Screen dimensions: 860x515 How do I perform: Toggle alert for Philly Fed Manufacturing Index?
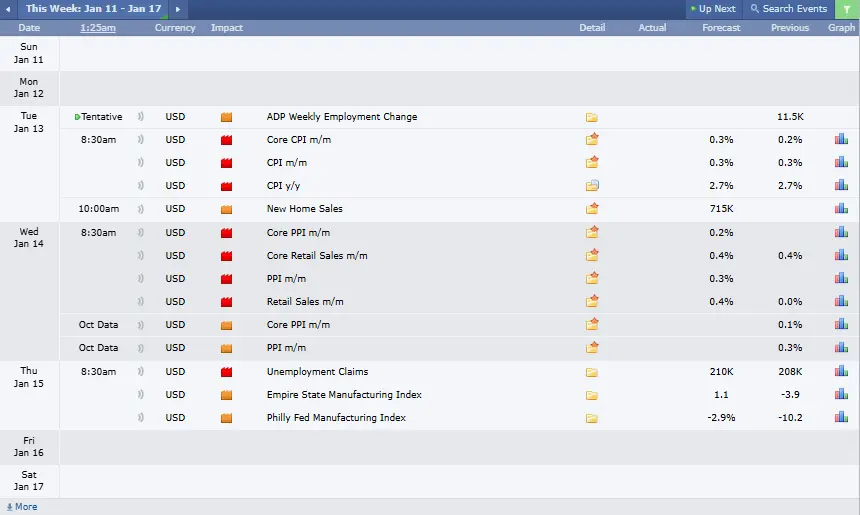(141, 418)
